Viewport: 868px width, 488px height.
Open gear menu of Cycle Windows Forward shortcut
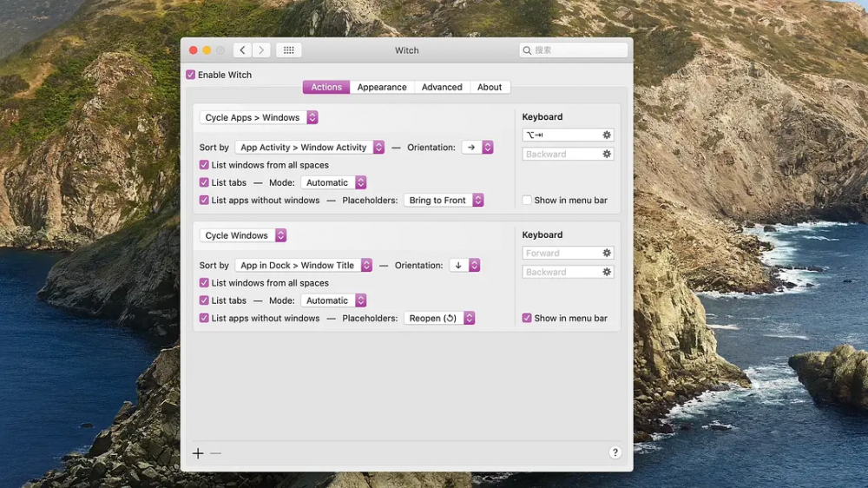point(607,254)
